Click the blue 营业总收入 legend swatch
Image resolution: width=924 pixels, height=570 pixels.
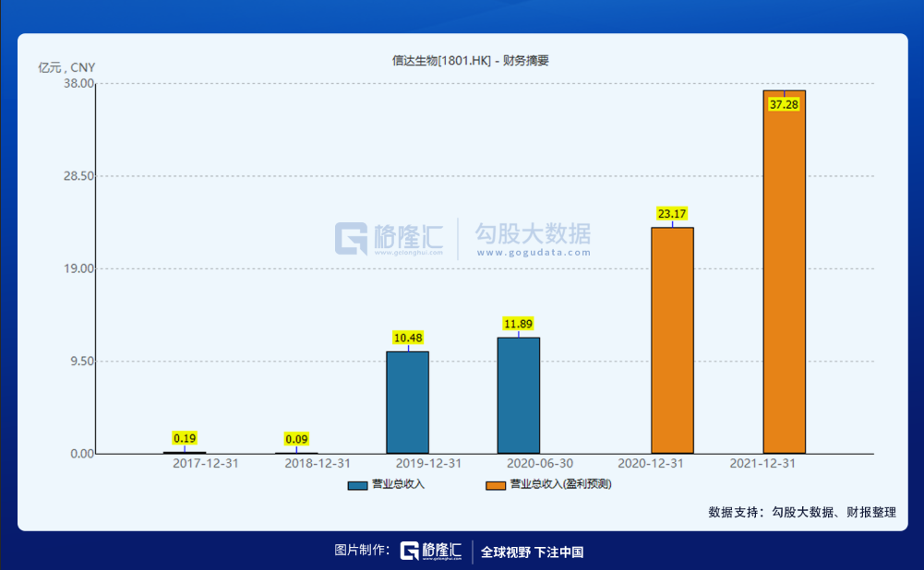click(x=358, y=485)
